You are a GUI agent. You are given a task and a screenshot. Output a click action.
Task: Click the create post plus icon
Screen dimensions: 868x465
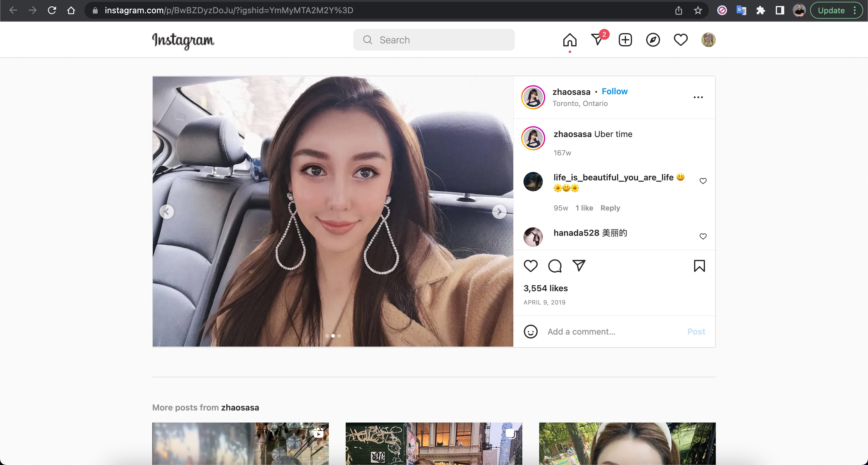pos(626,39)
